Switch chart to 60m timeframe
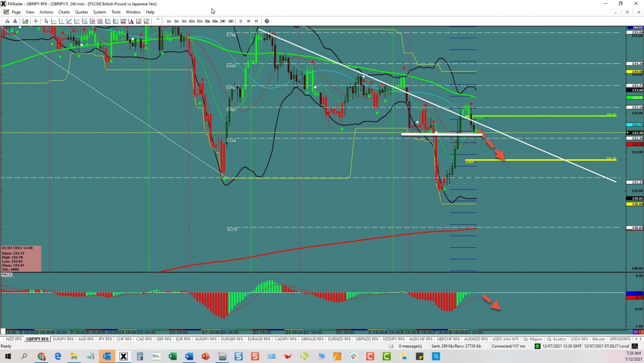Screen dimensions: 644x363 215,21
